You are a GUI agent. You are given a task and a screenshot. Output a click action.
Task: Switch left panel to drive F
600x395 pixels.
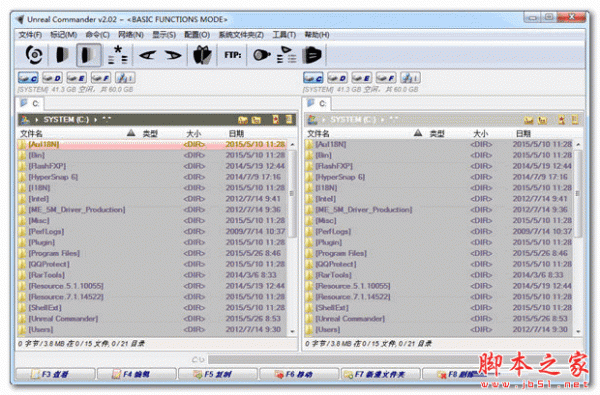click(x=101, y=78)
